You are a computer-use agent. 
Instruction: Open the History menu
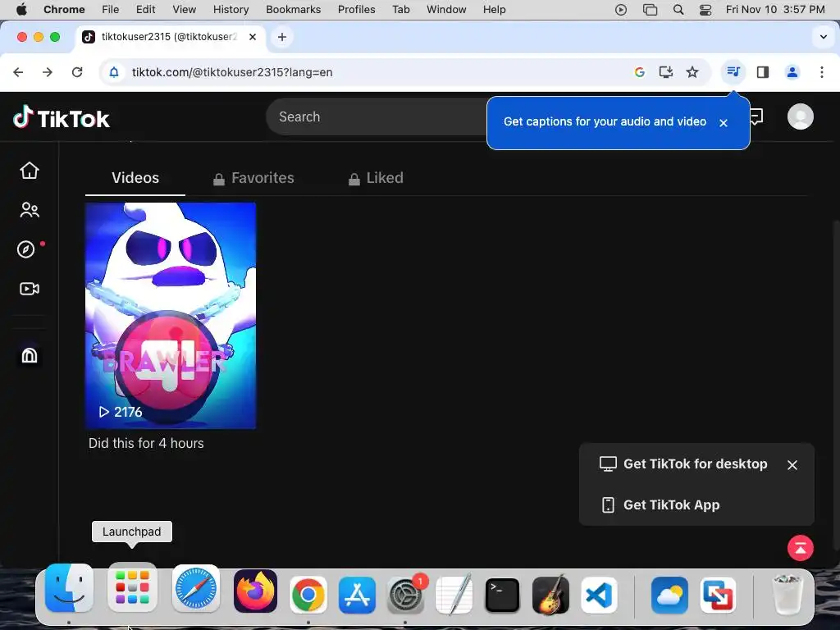click(x=231, y=9)
